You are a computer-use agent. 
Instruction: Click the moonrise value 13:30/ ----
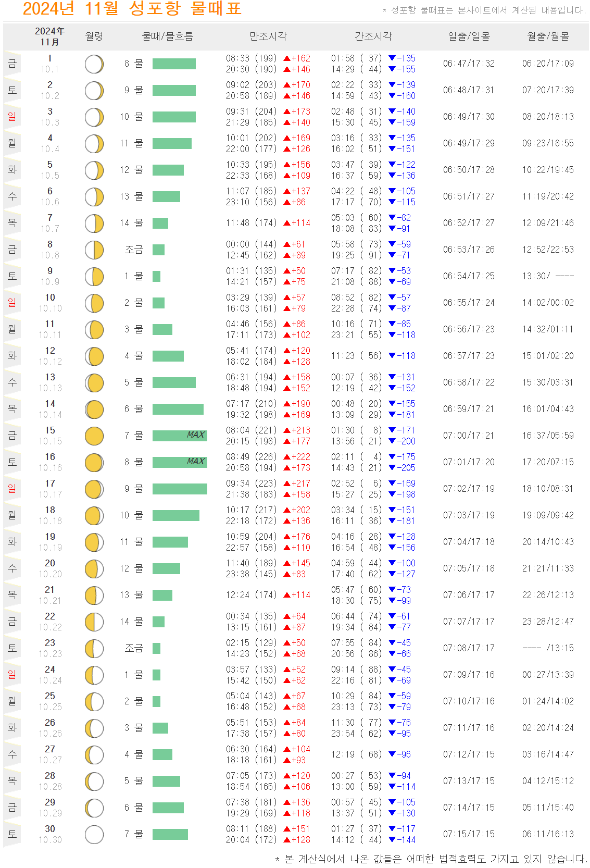[548, 276]
